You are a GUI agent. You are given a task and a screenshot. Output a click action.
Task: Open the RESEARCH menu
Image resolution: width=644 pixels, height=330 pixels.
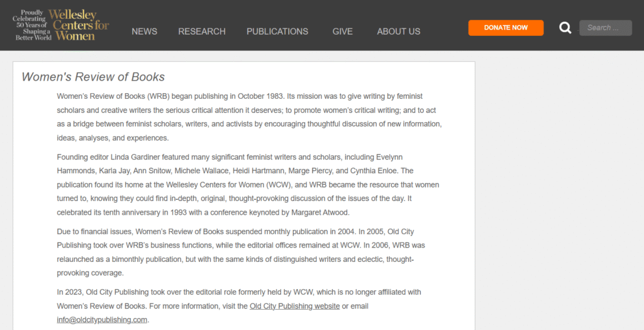pyautogui.click(x=202, y=31)
